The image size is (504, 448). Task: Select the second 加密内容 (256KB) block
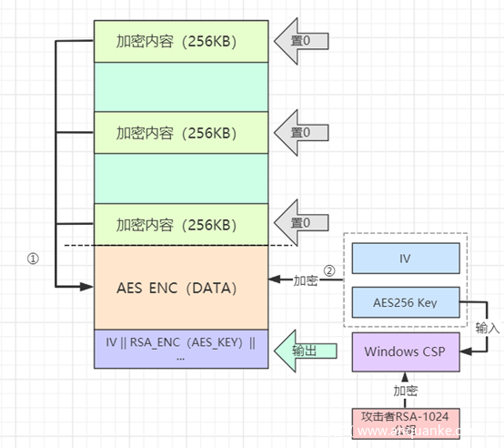click(181, 133)
